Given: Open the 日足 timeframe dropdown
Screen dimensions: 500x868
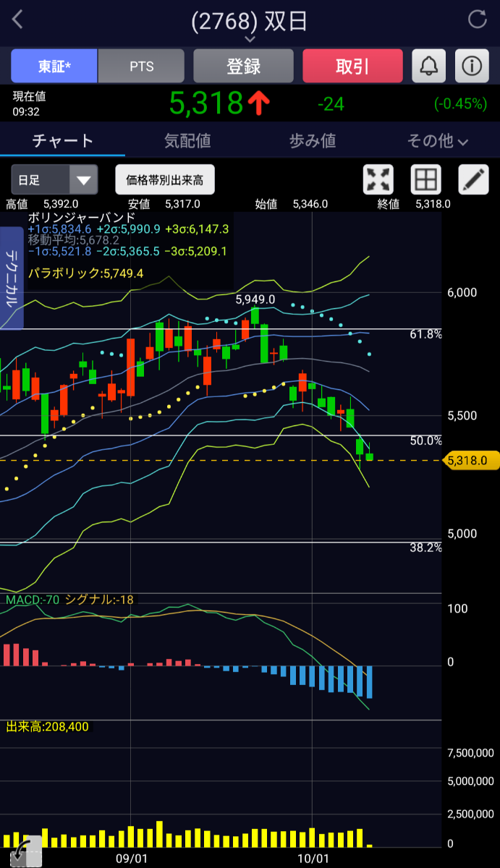Looking at the screenshot, I should click(54, 179).
